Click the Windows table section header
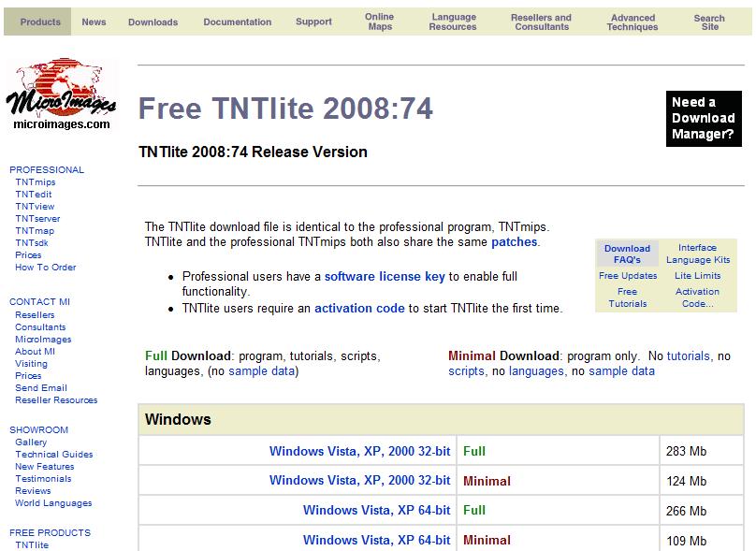 441,419
